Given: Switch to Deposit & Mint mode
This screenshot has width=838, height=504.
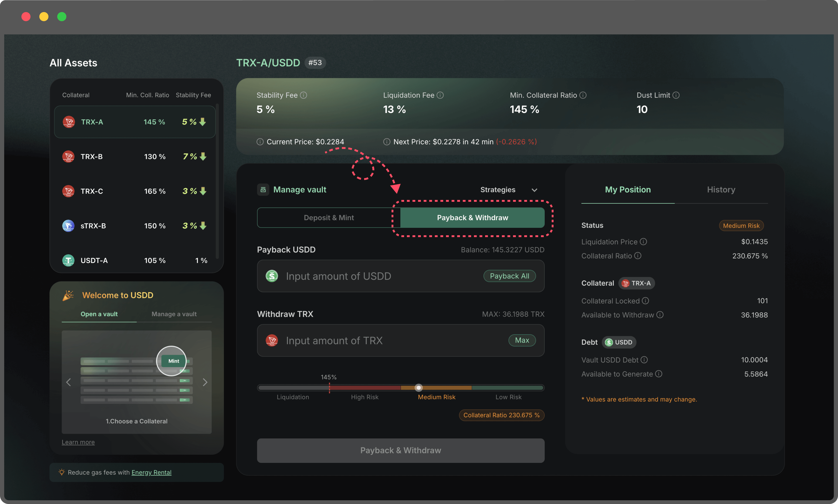Looking at the screenshot, I should point(328,218).
